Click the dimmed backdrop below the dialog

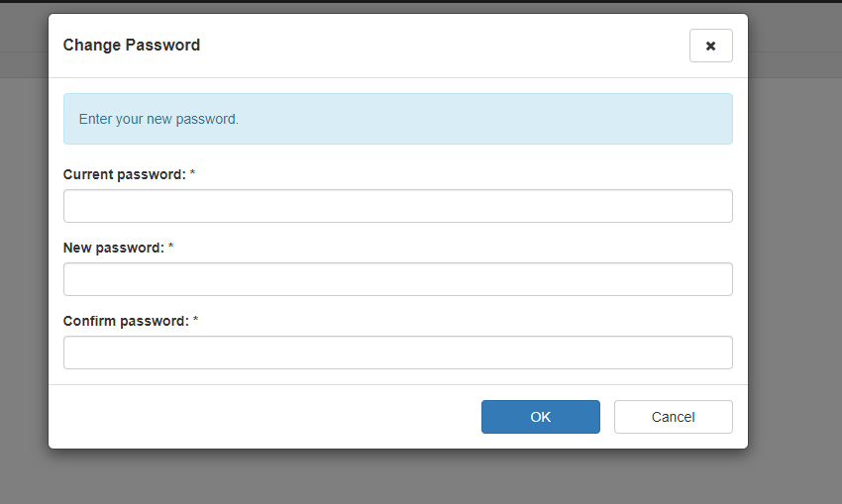(x=396, y=477)
